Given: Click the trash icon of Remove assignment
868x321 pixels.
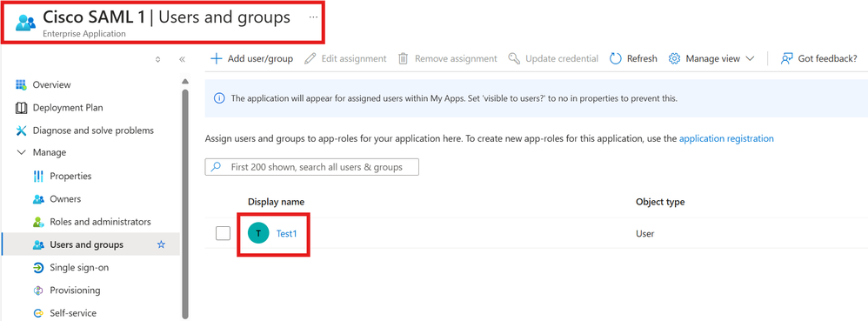Looking at the screenshot, I should (x=404, y=58).
